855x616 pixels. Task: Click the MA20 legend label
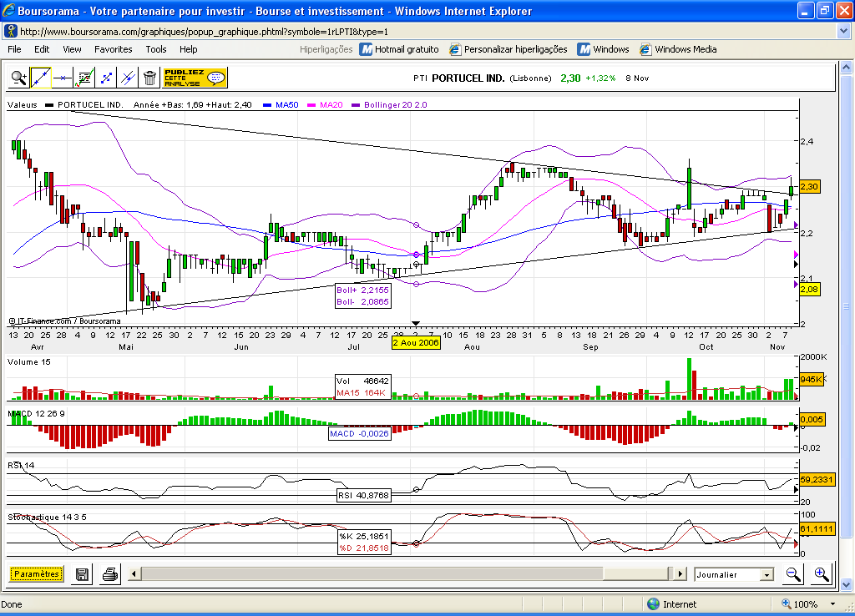[331, 104]
